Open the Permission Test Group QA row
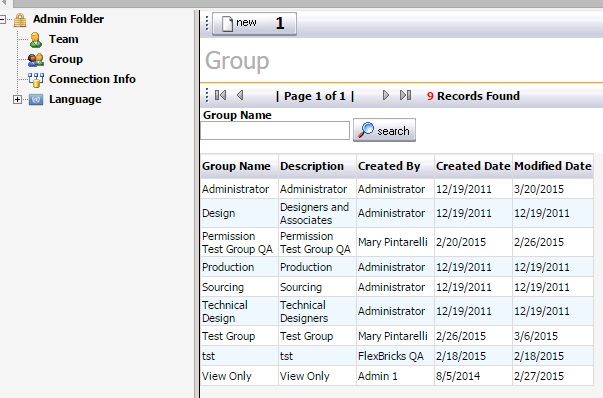603x398 pixels. pos(397,242)
